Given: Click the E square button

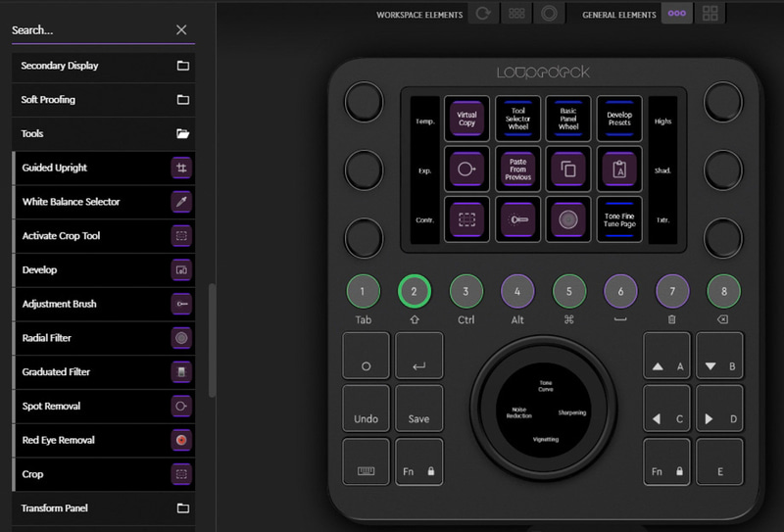Looking at the screenshot, I should pos(719,461).
